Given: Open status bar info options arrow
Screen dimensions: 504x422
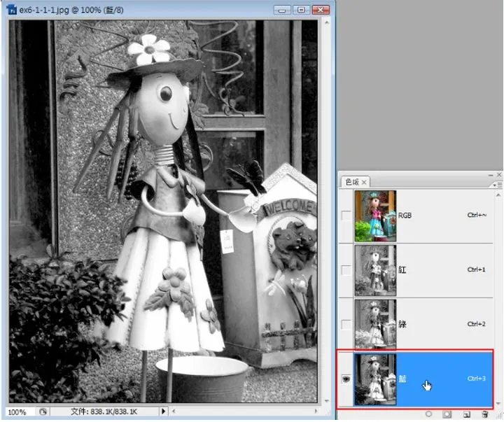Looking at the screenshot, I should [163, 411].
